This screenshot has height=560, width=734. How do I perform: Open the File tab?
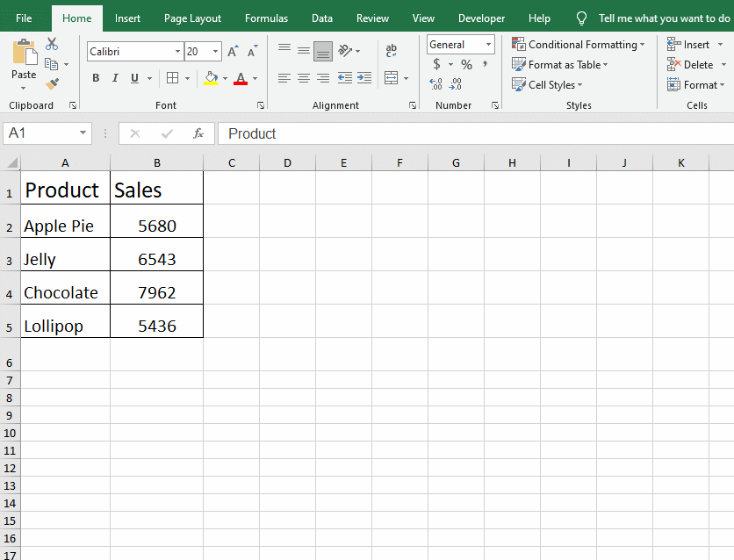[24, 18]
